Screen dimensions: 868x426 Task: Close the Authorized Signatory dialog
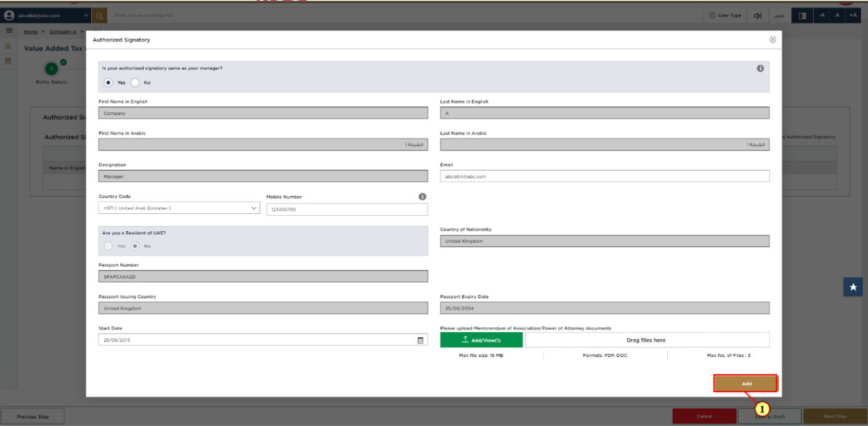coord(773,39)
